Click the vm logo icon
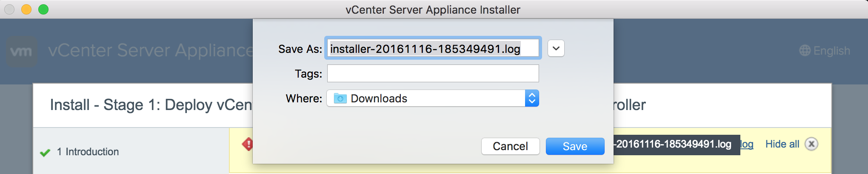This screenshot has height=174, width=868. 21,51
